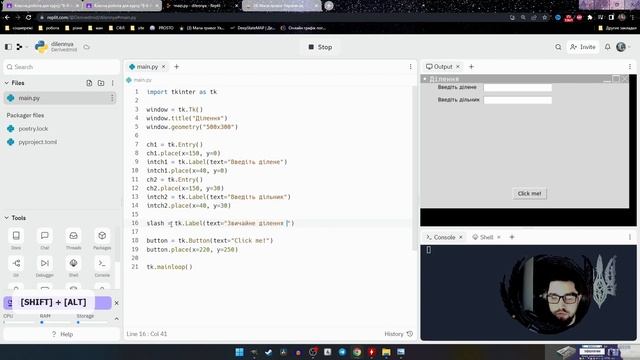The image size is (640, 360).
Task: Collapse the resource usage panel chevron
Action: [x=116, y=318]
